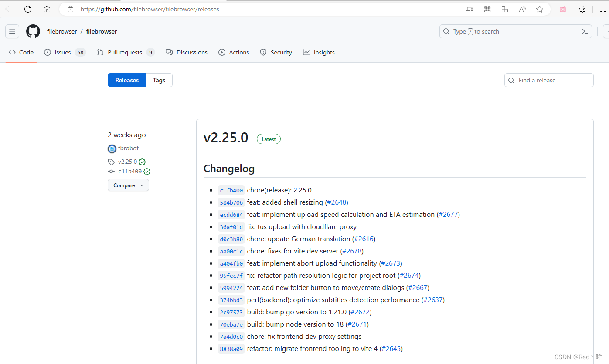Image resolution: width=609 pixels, height=364 pixels.
Task: Open commit d0c3b80 in changelog
Action: 231,239
